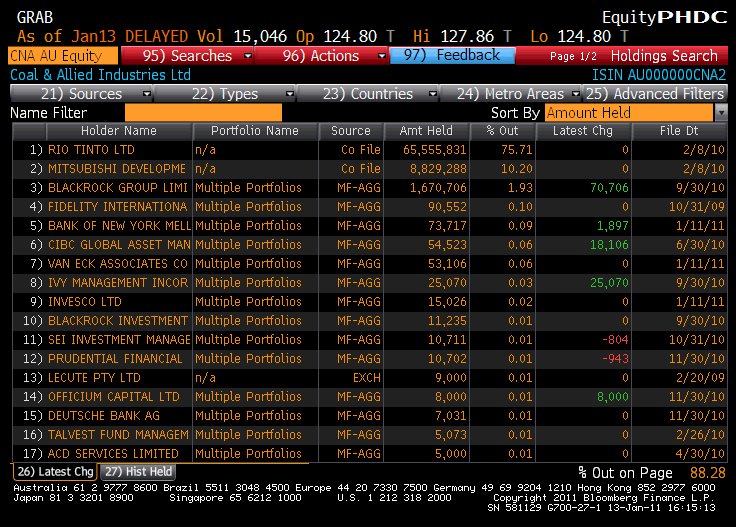Screen dimensions: 736x527
Task: Click the CNA AU Equity ticker box
Action: [x=62, y=56]
